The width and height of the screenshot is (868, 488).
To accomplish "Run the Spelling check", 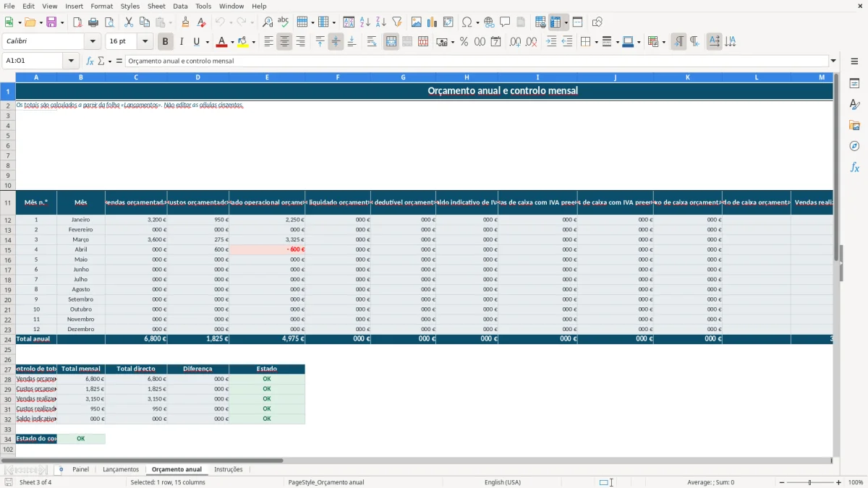I will point(283,22).
